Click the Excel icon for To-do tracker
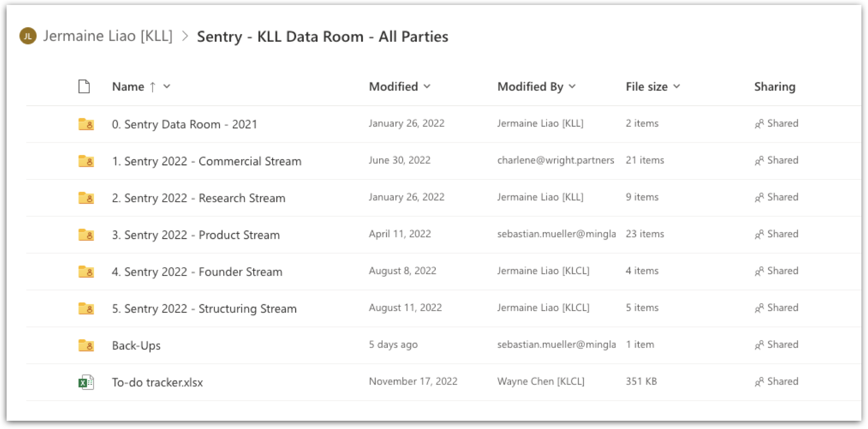868x429 pixels. tap(86, 382)
